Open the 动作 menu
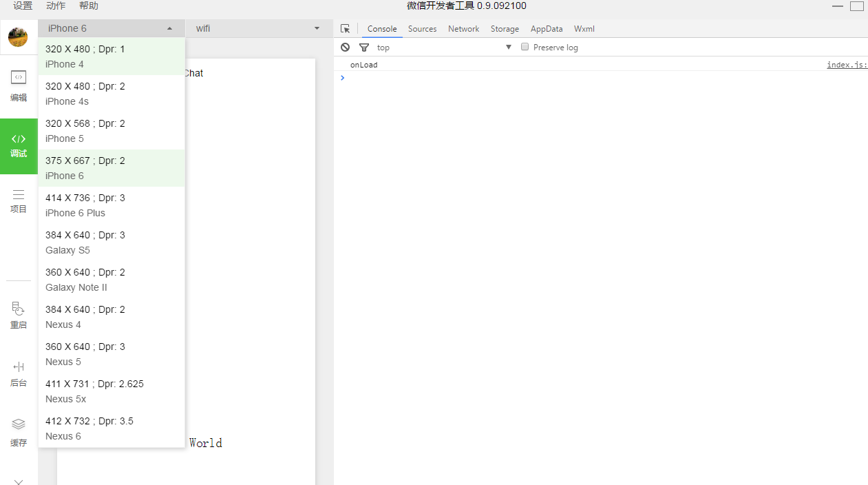 [56, 6]
